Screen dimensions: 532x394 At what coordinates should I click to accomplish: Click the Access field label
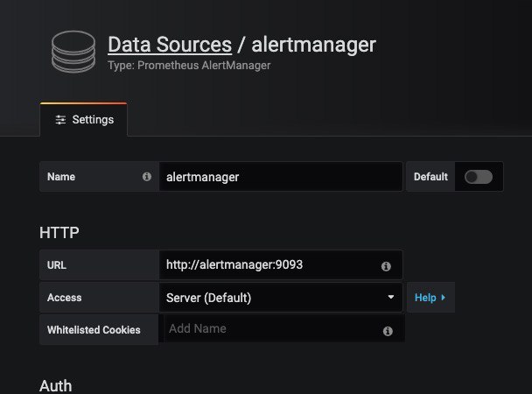click(x=65, y=298)
